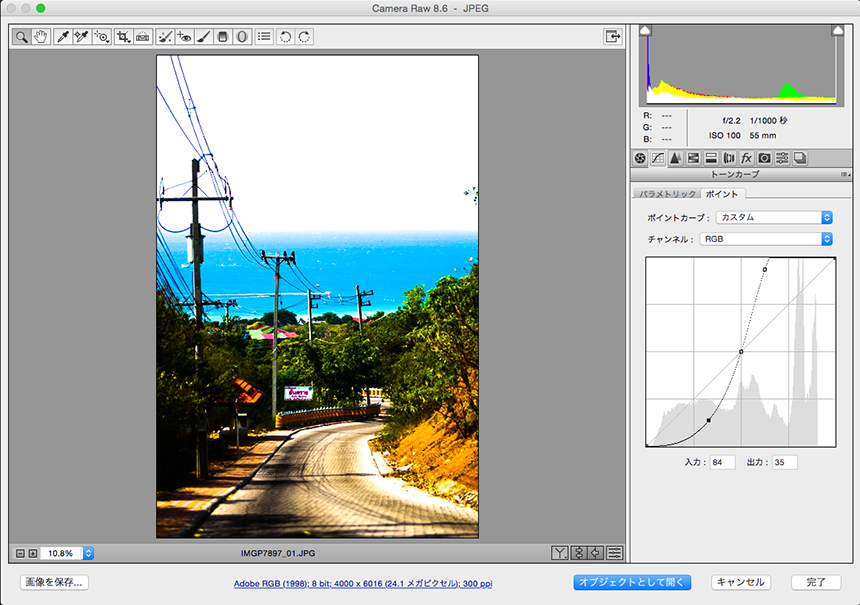The image size is (860, 605).
Task: Swap before and after settings icon
Action: [578, 553]
